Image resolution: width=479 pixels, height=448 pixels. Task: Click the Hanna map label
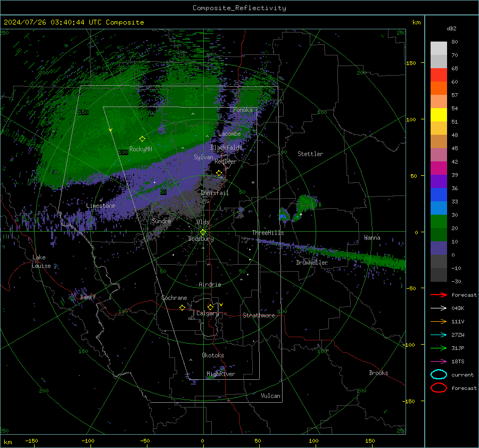pos(372,238)
